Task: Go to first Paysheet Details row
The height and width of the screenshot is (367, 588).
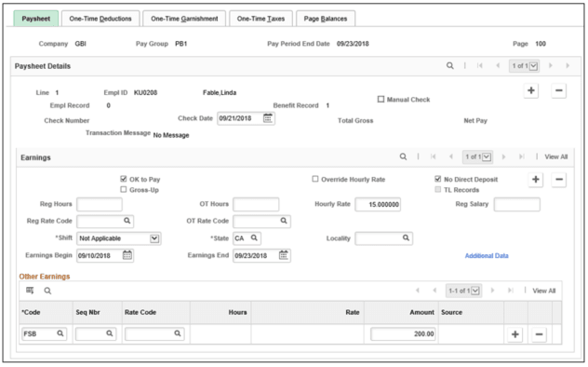Action: point(480,66)
